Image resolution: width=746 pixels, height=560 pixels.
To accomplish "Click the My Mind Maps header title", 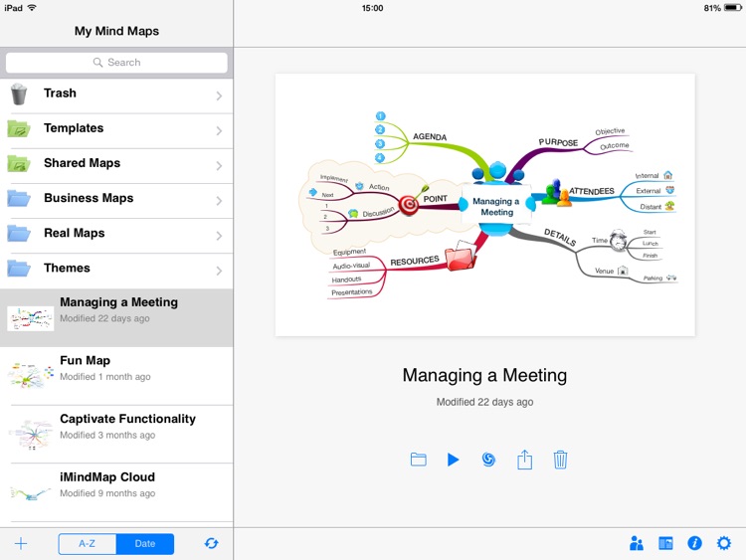I will point(116,31).
